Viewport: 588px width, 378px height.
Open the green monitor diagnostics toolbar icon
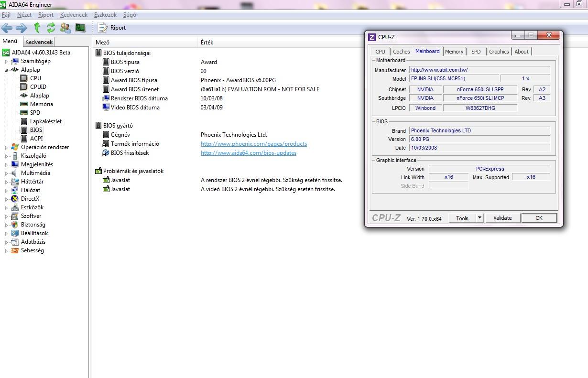click(x=80, y=27)
